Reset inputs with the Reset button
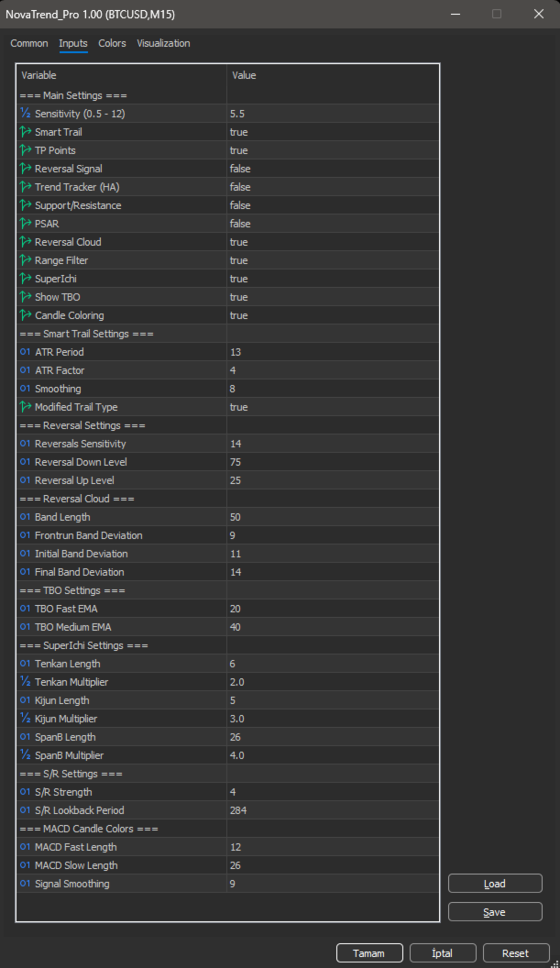 [x=515, y=953]
